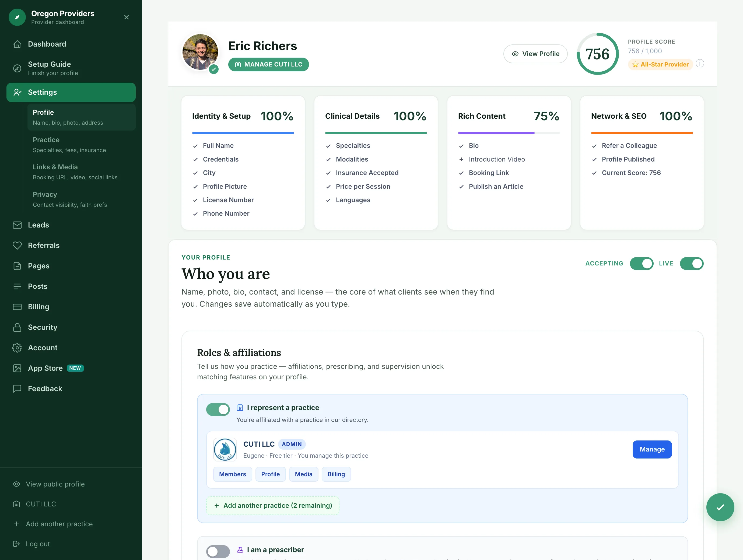Click the blue Manage button
Viewport: 743px width, 560px height.
(652, 449)
